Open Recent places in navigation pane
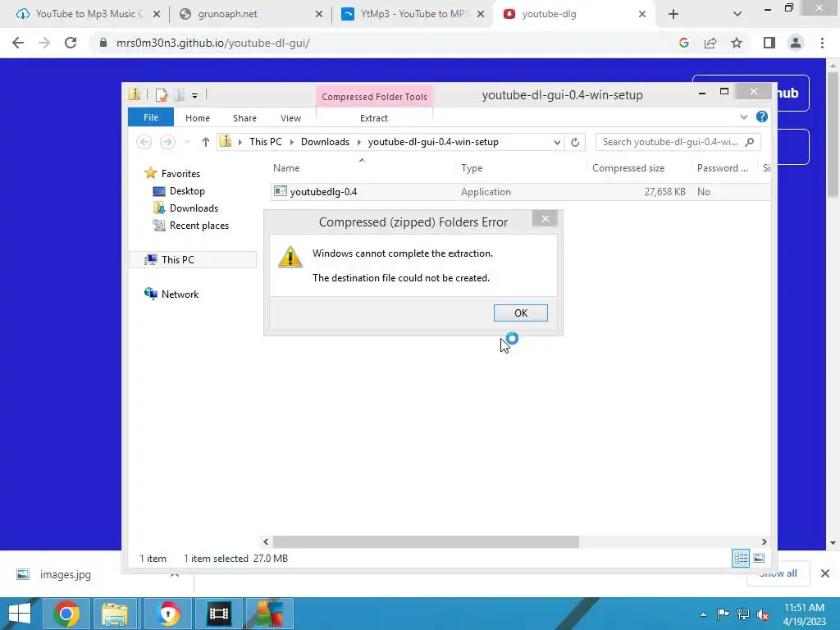 [x=199, y=226]
